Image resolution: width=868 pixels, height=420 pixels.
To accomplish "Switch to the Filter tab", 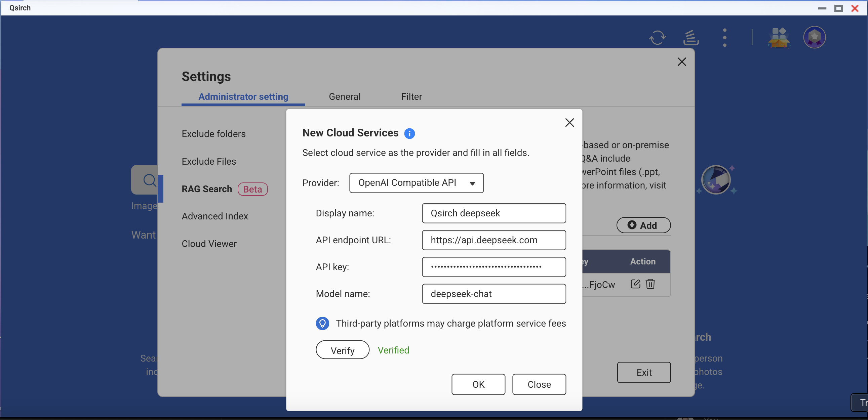I will [x=411, y=97].
